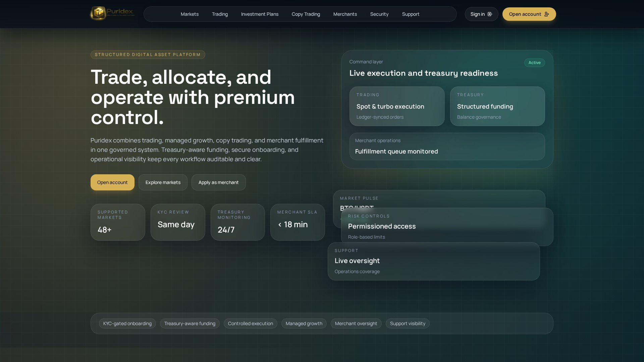This screenshot has width=644, height=362.
Task: Open Investment Plans from the navbar
Action: (x=260, y=14)
